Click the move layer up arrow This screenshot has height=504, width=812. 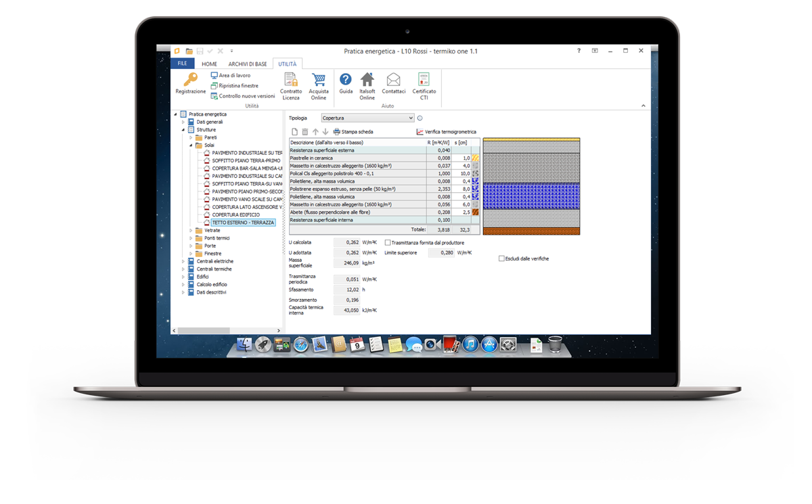tap(315, 132)
